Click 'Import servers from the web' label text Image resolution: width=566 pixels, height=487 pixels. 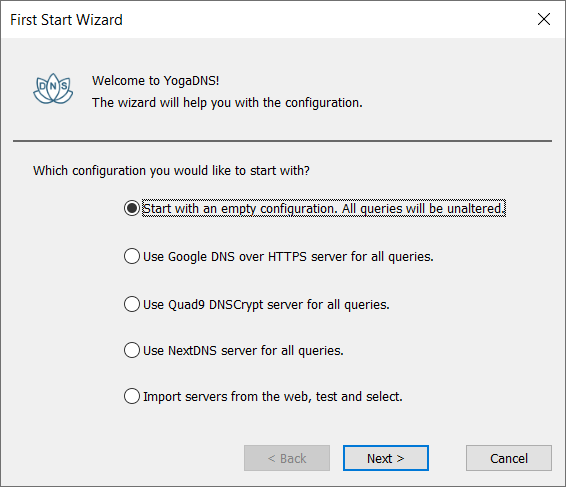[273, 396]
